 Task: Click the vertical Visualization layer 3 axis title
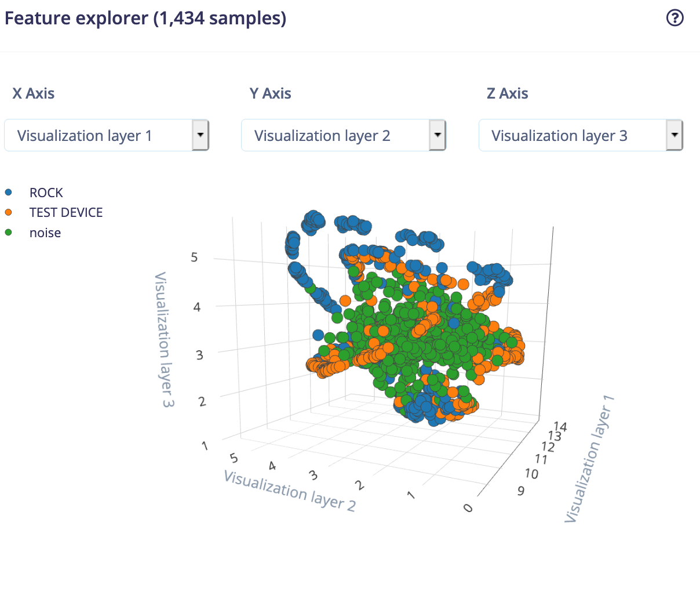(165, 340)
